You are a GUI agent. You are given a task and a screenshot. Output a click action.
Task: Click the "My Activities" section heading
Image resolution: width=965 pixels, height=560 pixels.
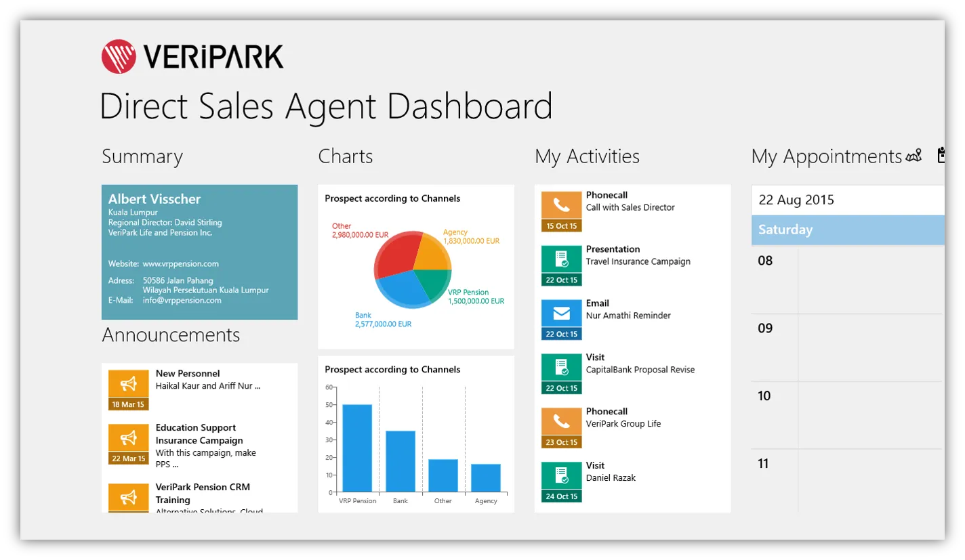[587, 157]
